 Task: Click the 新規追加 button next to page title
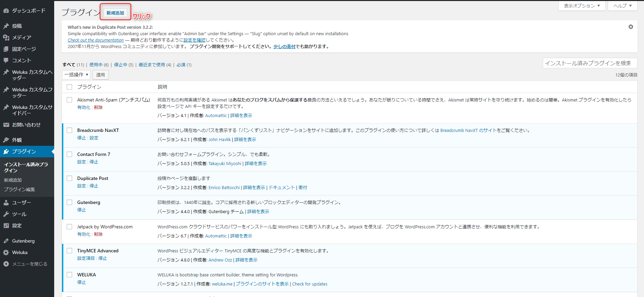tap(115, 13)
